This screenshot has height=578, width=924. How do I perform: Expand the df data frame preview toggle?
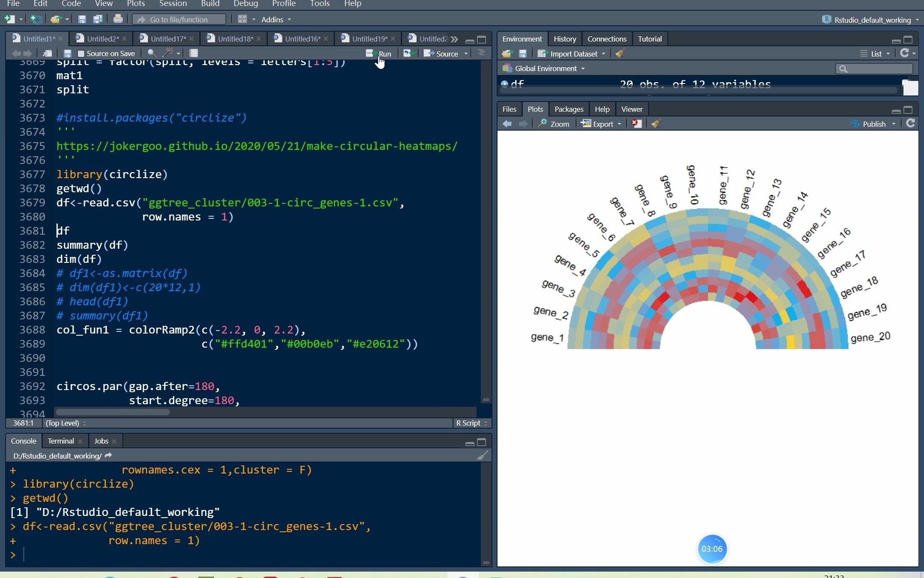click(x=505, y=84)
